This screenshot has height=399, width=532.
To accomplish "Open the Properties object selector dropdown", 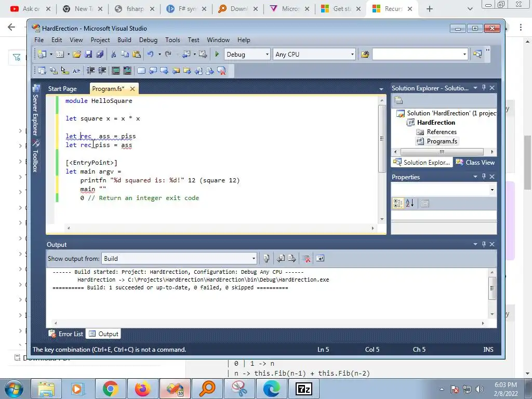I will pos(492,190).
